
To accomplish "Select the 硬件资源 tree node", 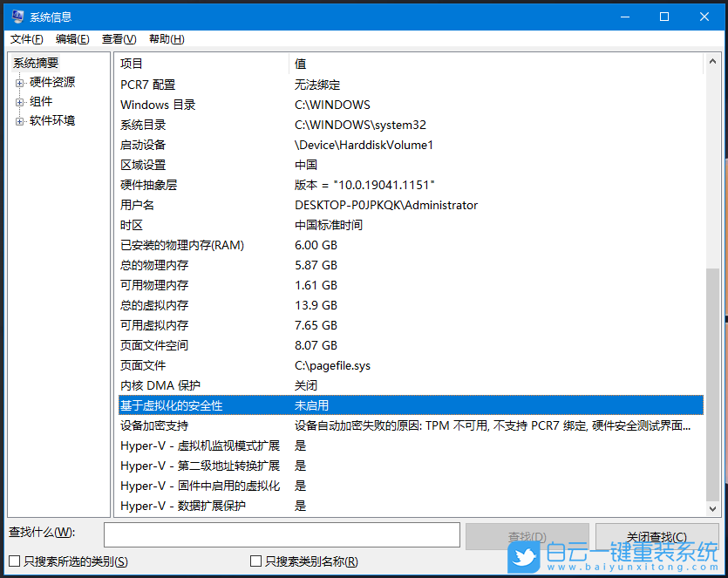I will tap(51, 82).
